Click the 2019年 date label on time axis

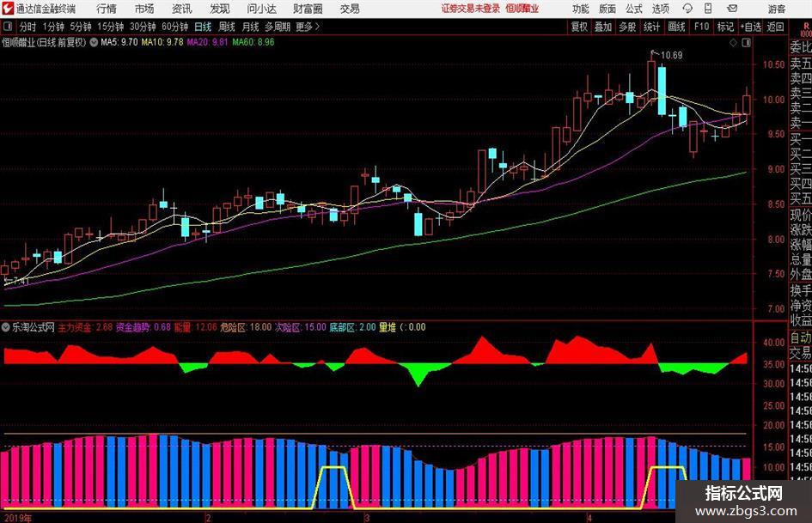[17, 518]
